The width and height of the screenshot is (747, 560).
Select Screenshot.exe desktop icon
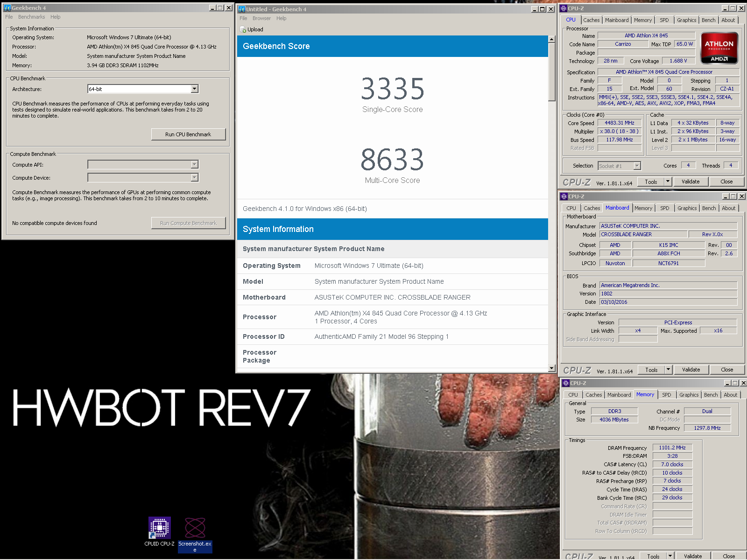pyautogui.click(x=195, y=535)
